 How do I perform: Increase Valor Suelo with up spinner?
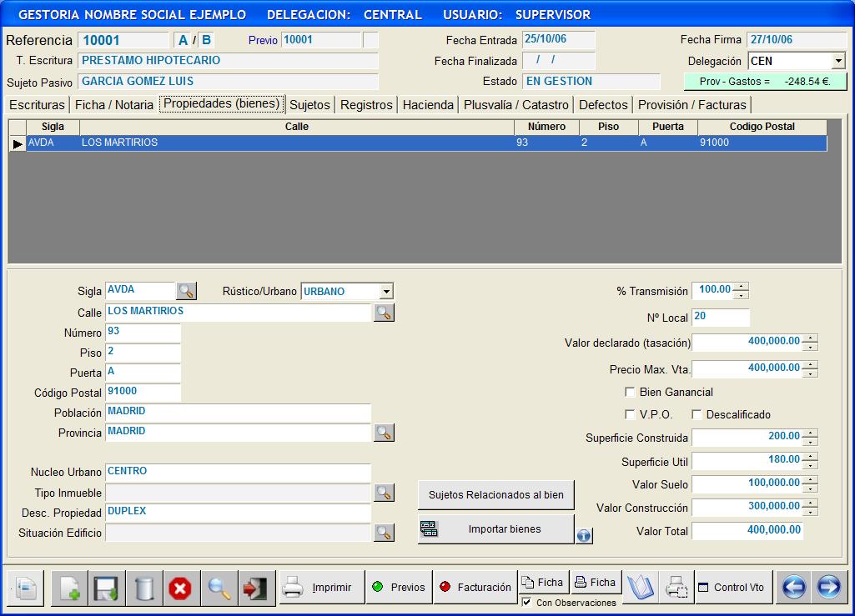click(810, 480)
